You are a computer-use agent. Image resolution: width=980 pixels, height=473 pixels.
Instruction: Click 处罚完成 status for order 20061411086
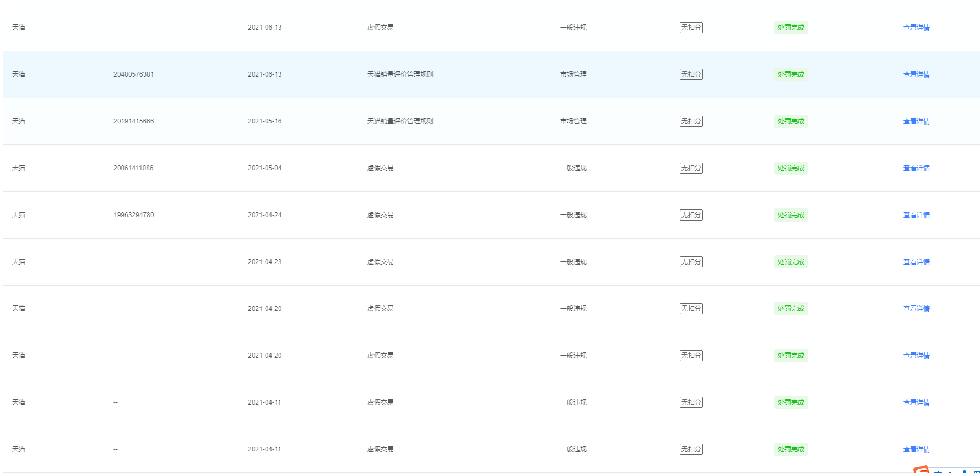click(791, 168)
